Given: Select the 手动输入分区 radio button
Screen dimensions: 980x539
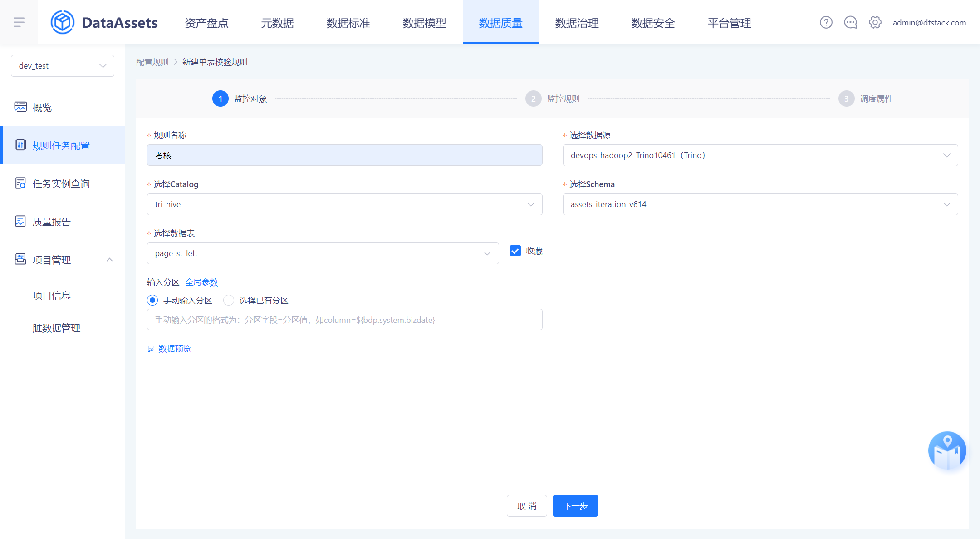Looking at the screenshot, I should pyautogui.click(x=152, y=300).
